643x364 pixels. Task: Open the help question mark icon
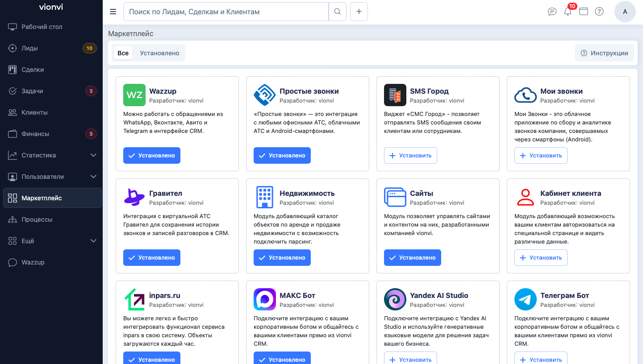point(599,12)
